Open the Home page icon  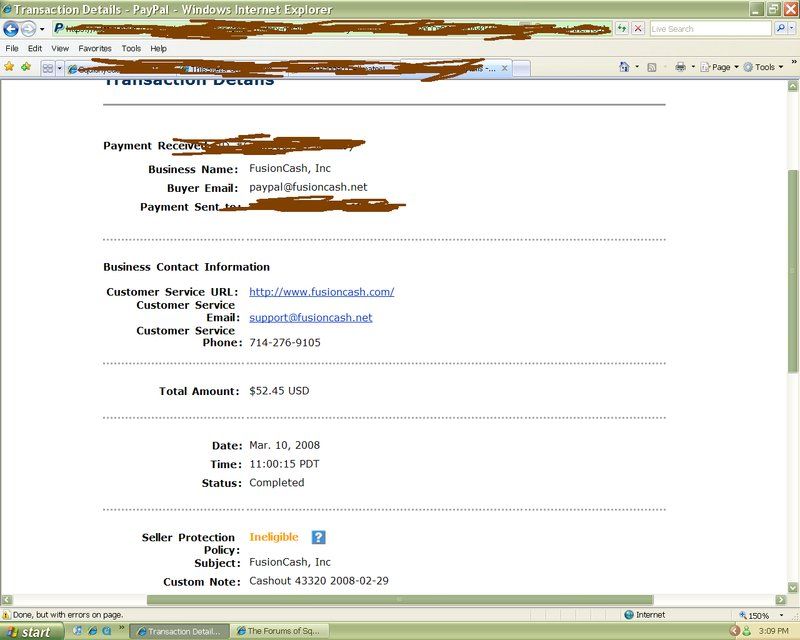click(x=625, y=67)
